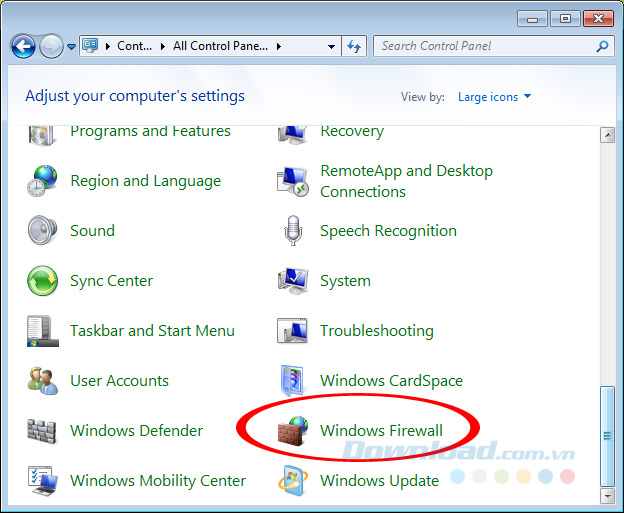This screenshot has height=513, width=624.
Task: Expand arrow after All Control Panel Items
Action: click(x=279, y=47)
